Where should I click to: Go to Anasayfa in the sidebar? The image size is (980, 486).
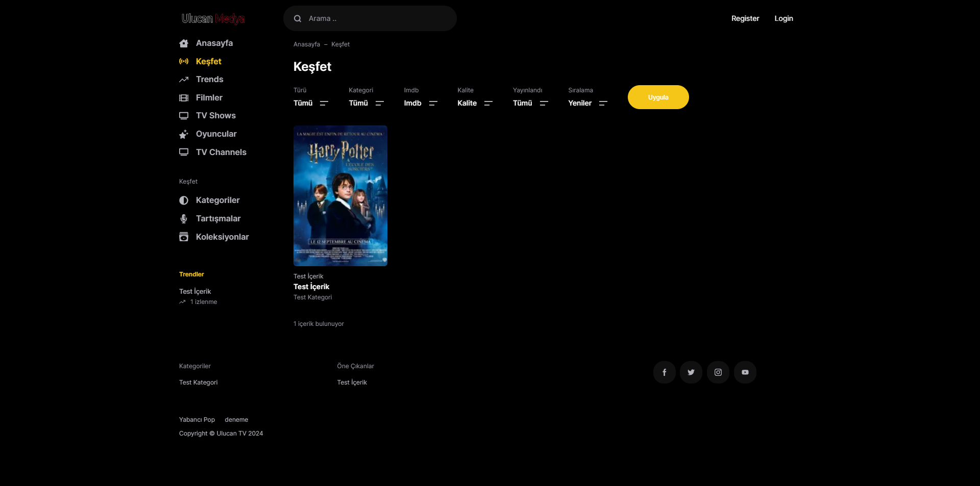pos(214,43)
